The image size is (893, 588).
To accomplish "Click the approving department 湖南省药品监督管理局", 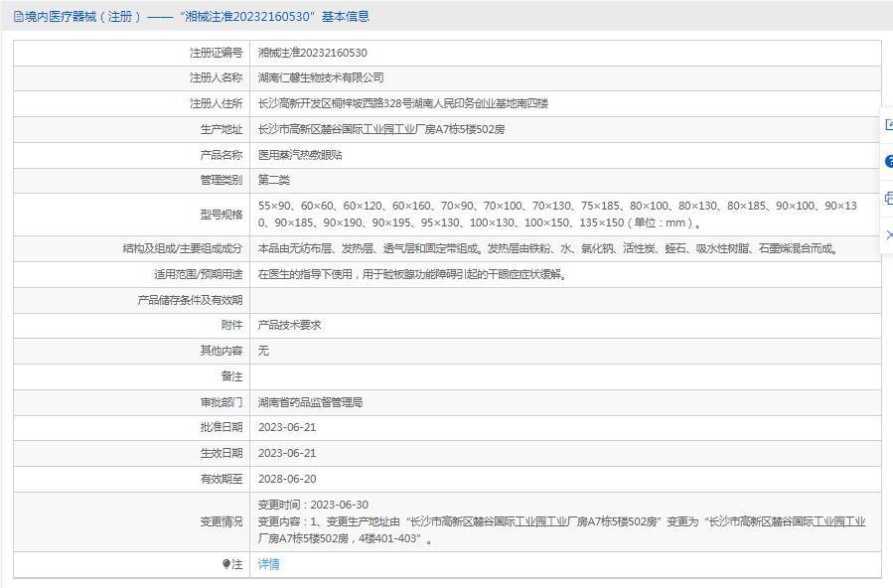I will point(310,403).
